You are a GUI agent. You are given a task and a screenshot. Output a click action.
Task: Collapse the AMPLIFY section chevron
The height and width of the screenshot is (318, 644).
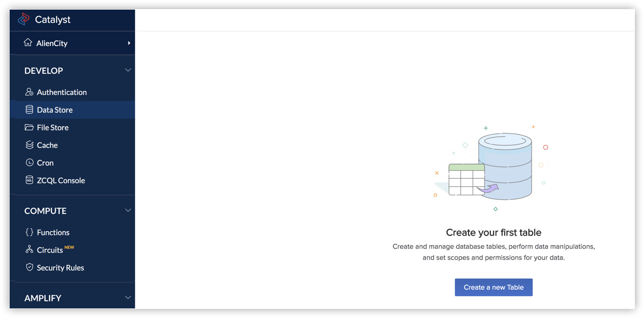tap(128, 298)
